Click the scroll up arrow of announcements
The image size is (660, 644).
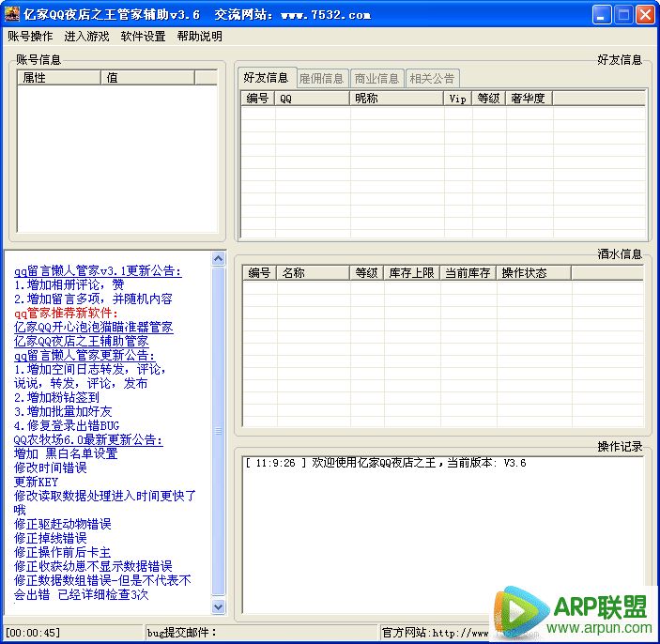coord(219,259)
